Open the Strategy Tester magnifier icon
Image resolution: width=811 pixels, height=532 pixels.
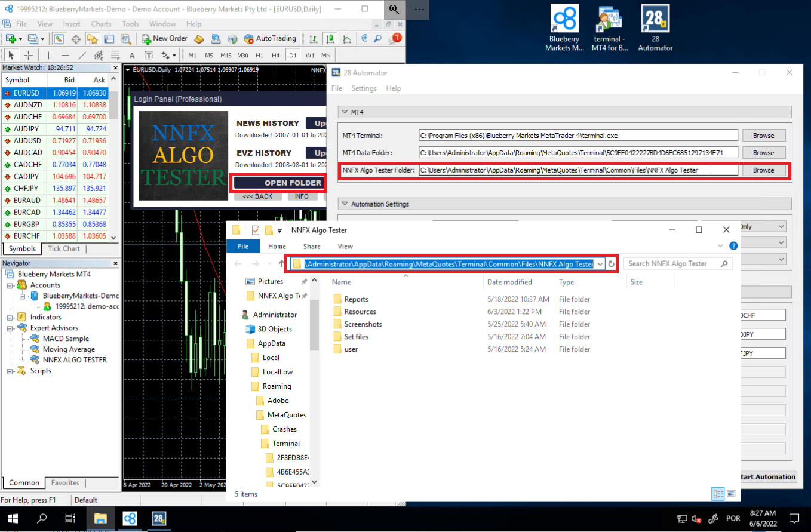pos(125,39)
